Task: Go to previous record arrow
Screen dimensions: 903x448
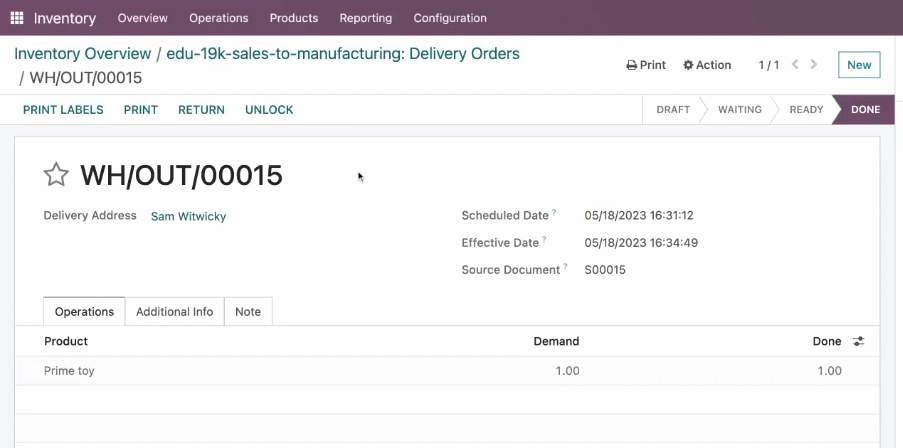Action: (795, 64)
